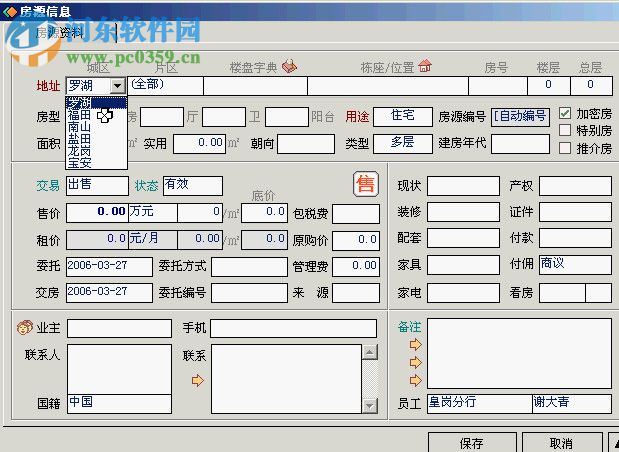Click the window title diamond icon
The width and height of the screenshot is (619, 452).
[10, 12]
